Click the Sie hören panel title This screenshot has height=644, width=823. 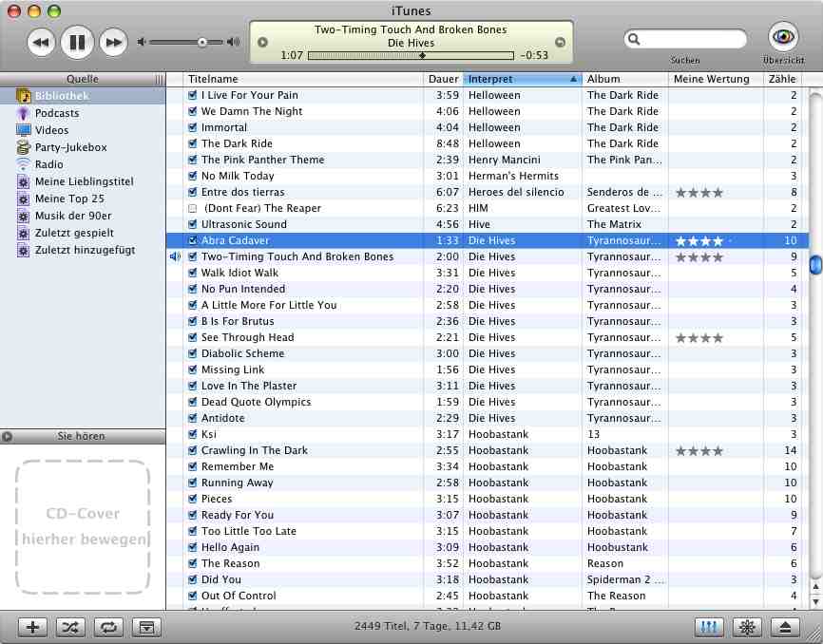tap(82, 436)
